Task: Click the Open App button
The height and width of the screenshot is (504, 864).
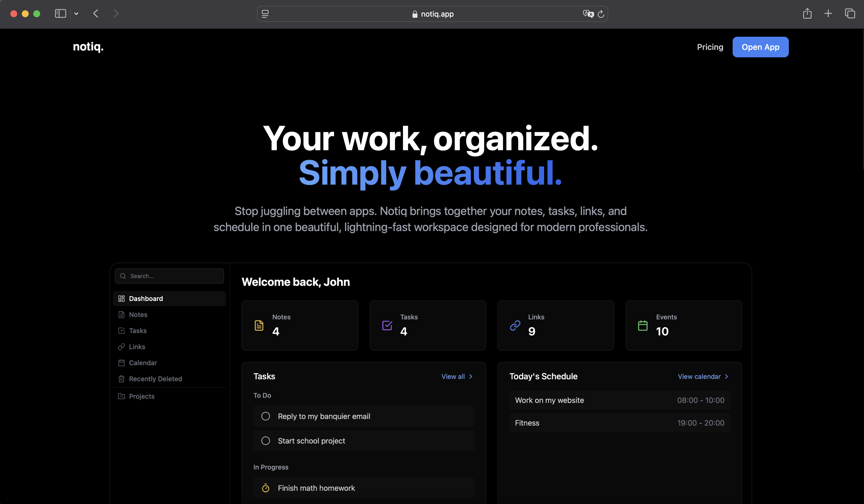Action: click(760, 47)
